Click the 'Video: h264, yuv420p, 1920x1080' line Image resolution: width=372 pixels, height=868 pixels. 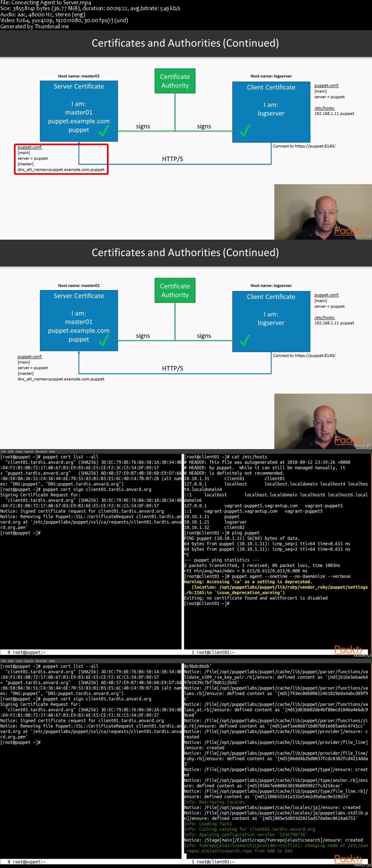coord(64,20)
